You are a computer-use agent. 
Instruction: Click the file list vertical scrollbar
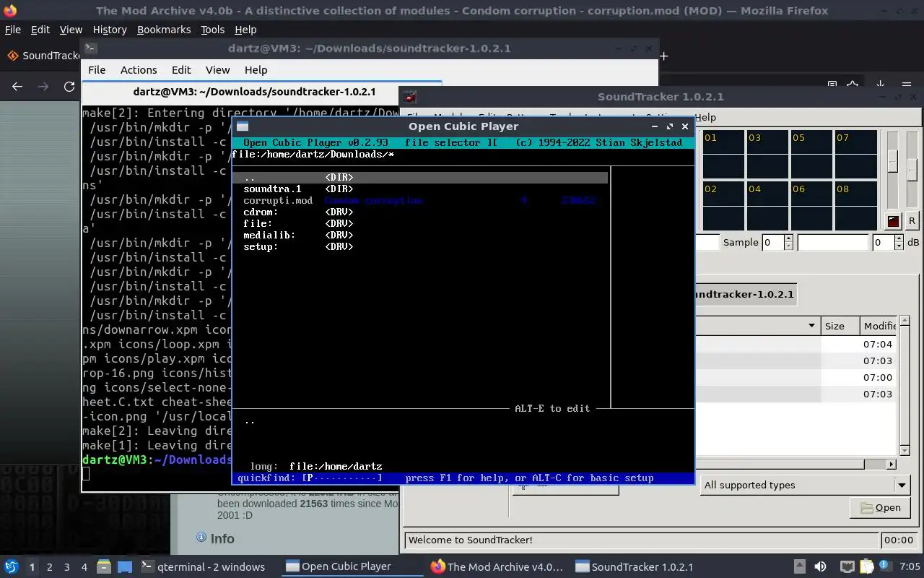[x=905, y=386]
